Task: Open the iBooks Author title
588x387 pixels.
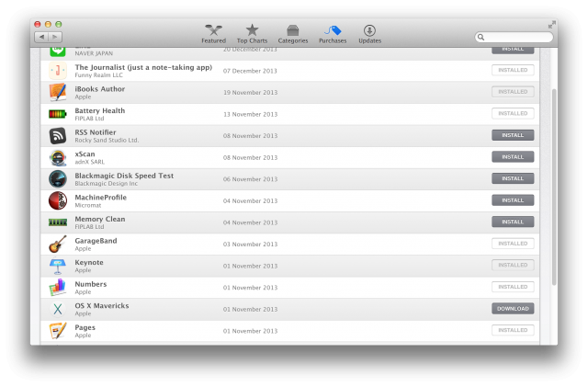Action: [100, 89]
